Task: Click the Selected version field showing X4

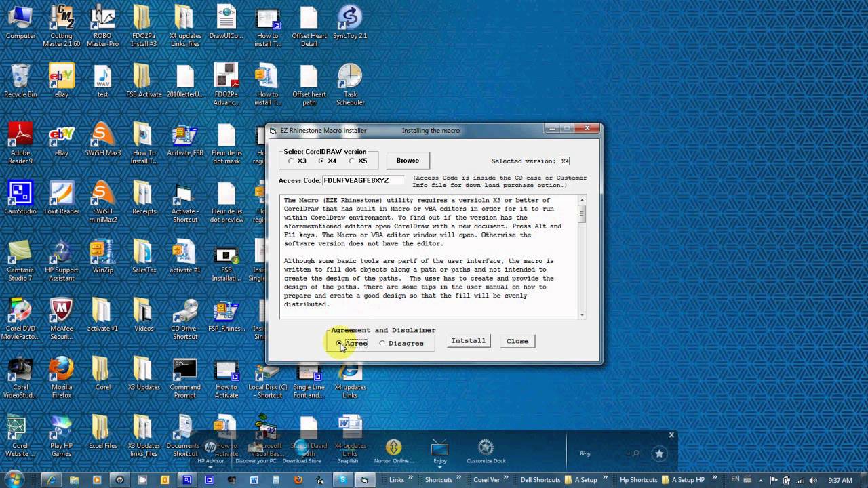Action: pyautogui.click(x=565, y=161)
